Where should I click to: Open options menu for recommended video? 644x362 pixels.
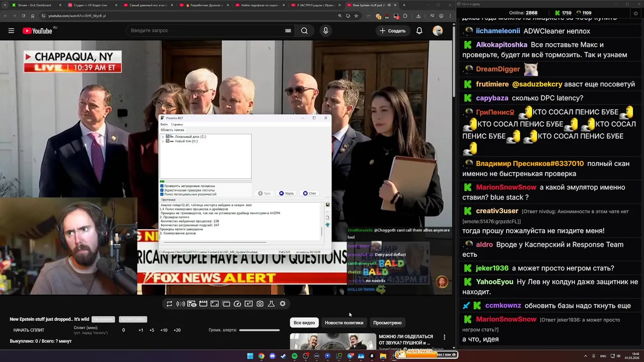[x=444, y=337]
